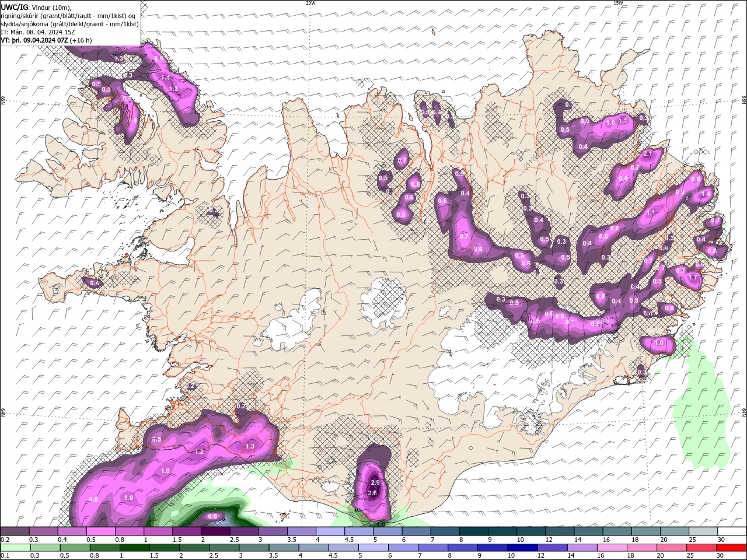The height and width of the screenshot is (560, 747).
Task: Click the 0.9 snowfall value in northwest
Action: click(158, 59)
